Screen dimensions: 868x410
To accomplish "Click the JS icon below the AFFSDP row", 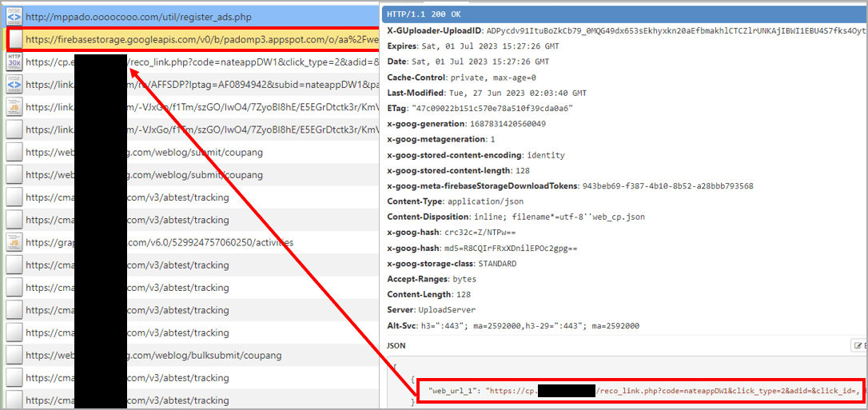I will point(14,106).
